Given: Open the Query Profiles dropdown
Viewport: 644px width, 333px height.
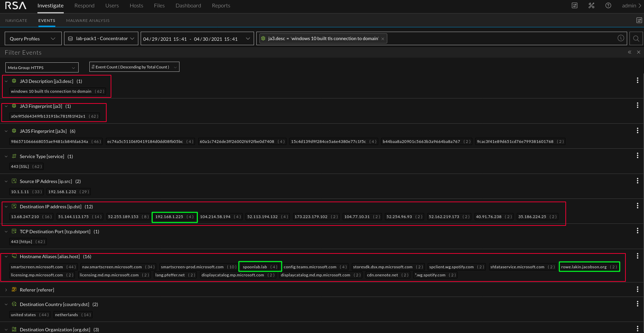Looking at the screenshot, I should point(33,39).
